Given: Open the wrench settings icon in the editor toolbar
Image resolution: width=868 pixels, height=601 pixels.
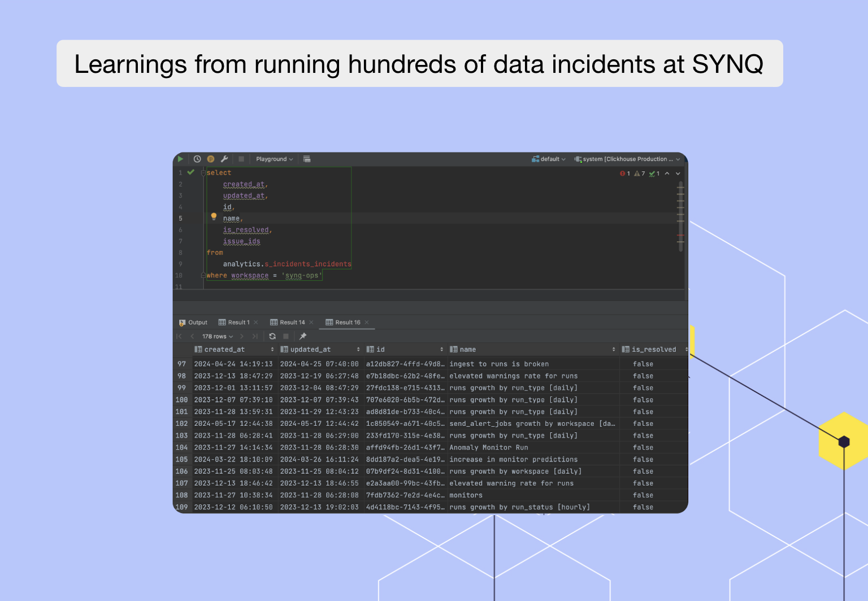Looking at the screenshot, I should (224, 159).
